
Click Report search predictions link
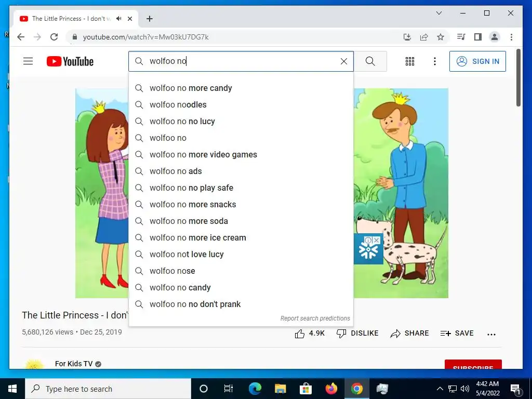click(315, 318)
